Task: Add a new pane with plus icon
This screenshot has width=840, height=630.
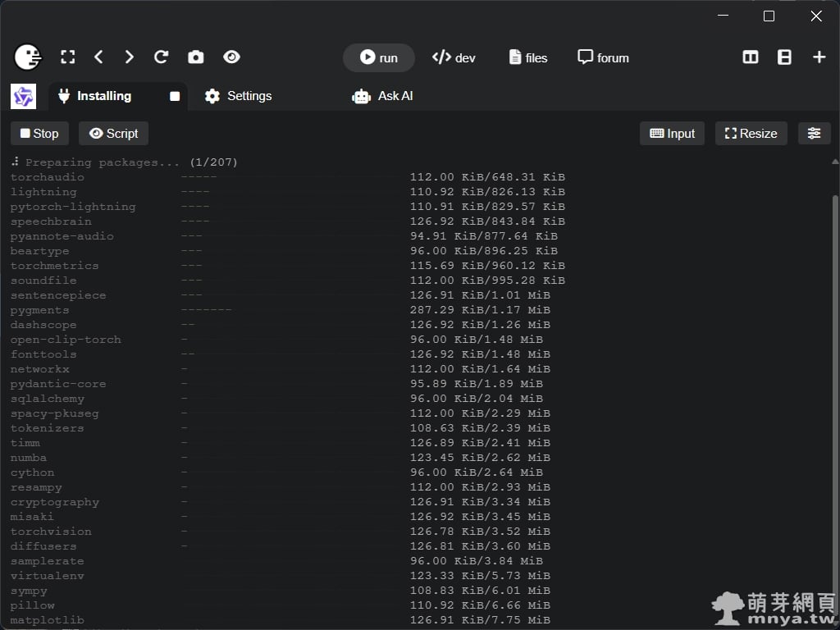Action: 819,57
